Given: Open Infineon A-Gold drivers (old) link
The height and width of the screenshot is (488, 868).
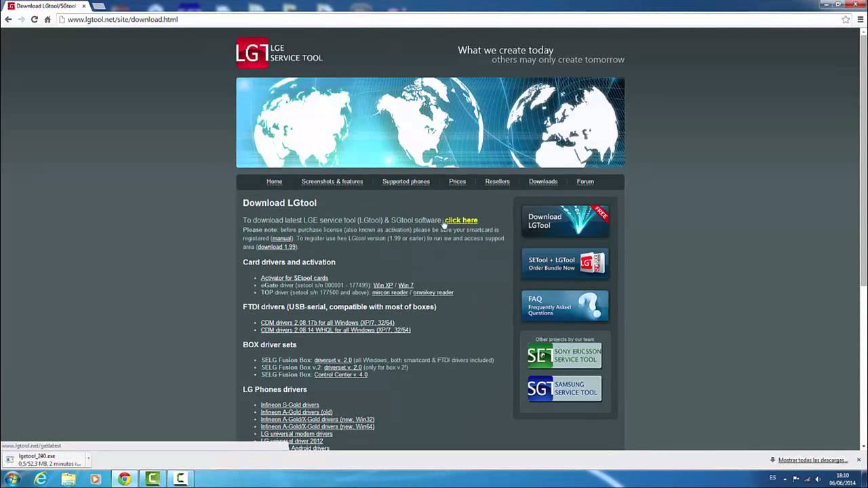Looking at the screenshot, I should 296,412.
